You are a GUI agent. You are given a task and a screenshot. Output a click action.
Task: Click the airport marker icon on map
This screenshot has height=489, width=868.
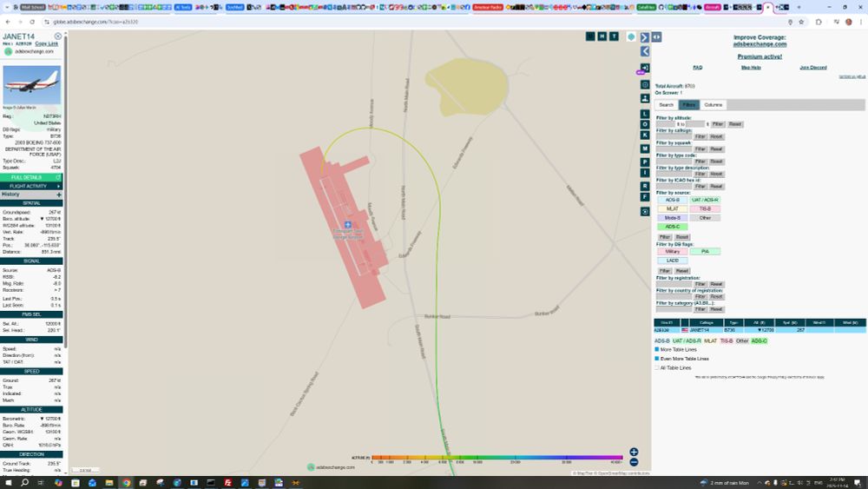348,224
